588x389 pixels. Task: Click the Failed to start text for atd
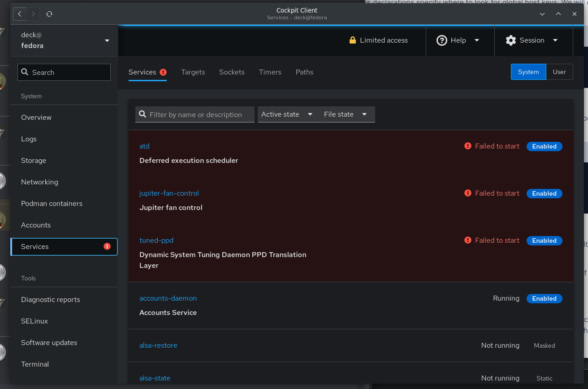pyautogui.click(x=497, y=146)
